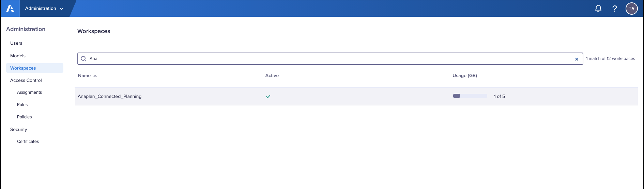Open the Administration dropdown in header
The width and height of the screenshot is (644, 189).
click(44, 9)
